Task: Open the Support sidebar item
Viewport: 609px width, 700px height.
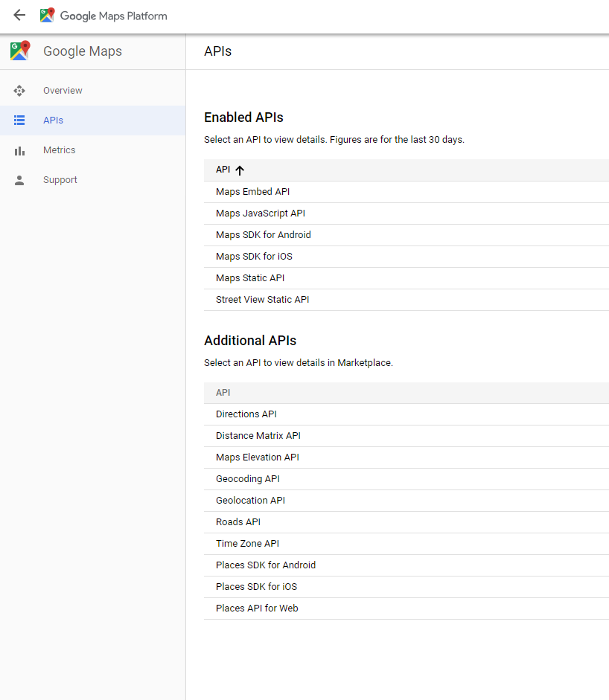Action: 93,180
